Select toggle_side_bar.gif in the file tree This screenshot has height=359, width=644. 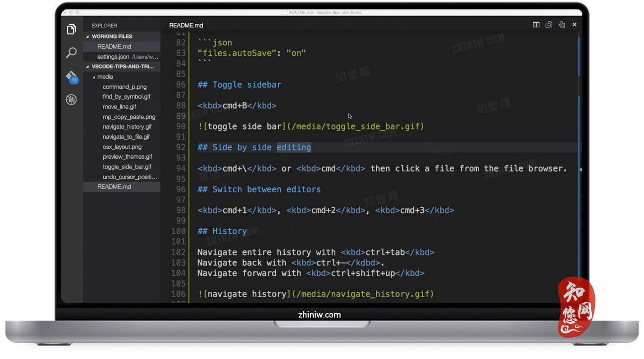coord(127,167)
